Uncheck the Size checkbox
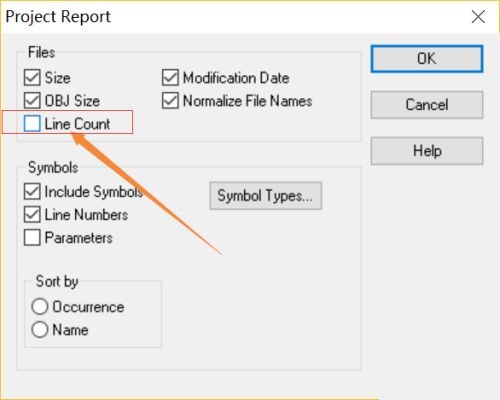 pos(32,78)
